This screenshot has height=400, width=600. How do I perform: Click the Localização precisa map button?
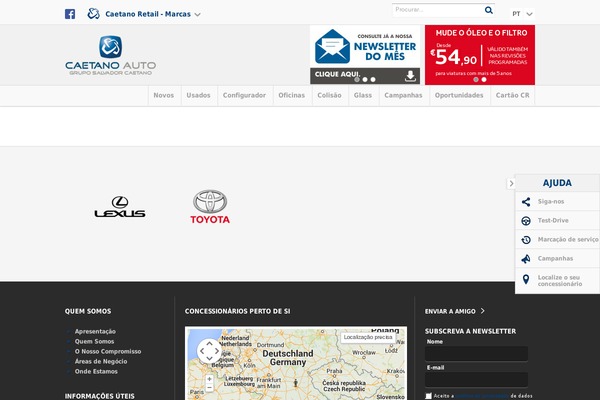pyautogui.click(x=368, y=337)
